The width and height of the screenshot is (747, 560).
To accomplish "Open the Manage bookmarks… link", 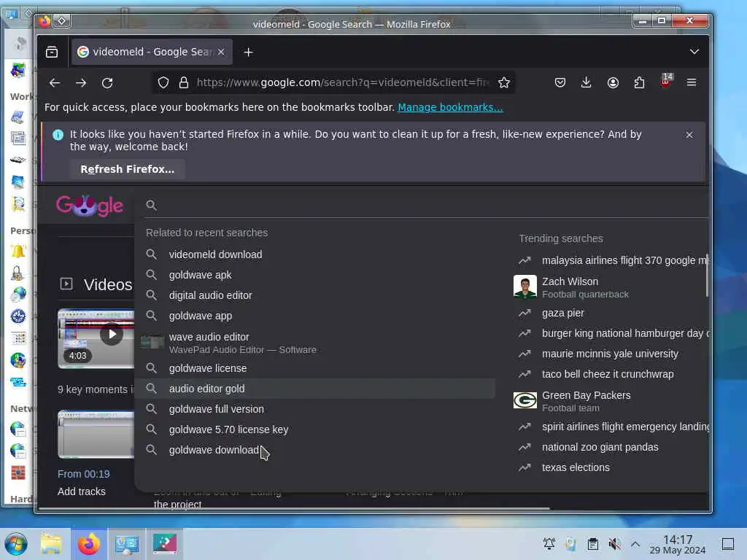I will 450,107.
